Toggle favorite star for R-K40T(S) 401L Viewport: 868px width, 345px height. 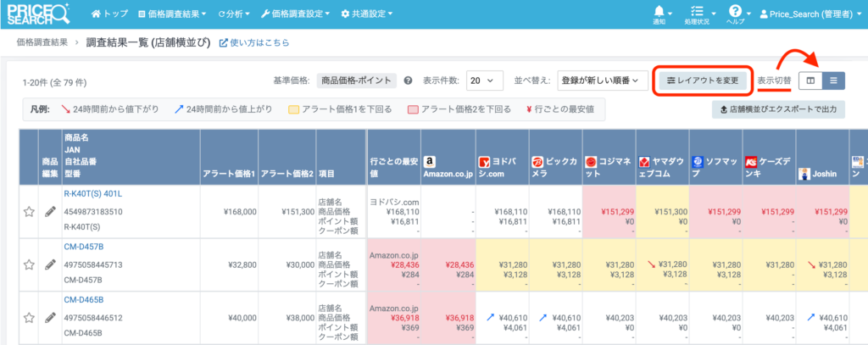(29, 212)
